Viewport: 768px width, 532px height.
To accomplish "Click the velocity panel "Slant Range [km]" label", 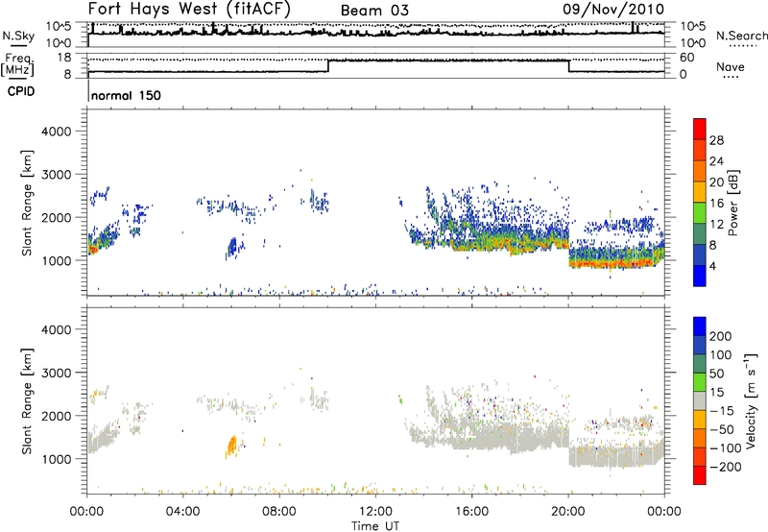I will coord(27,400).
